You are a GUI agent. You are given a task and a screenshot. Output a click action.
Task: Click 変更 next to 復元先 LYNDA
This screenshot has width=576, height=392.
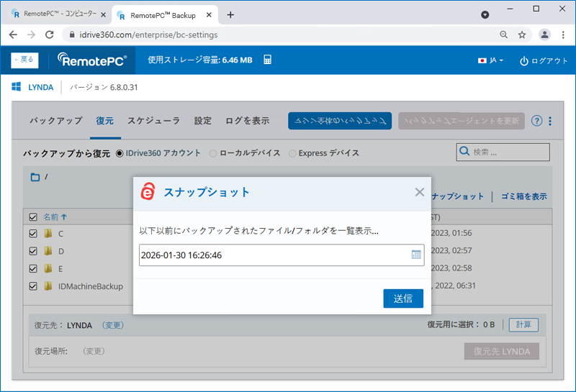pyautogui.click(x=113, y=325)
